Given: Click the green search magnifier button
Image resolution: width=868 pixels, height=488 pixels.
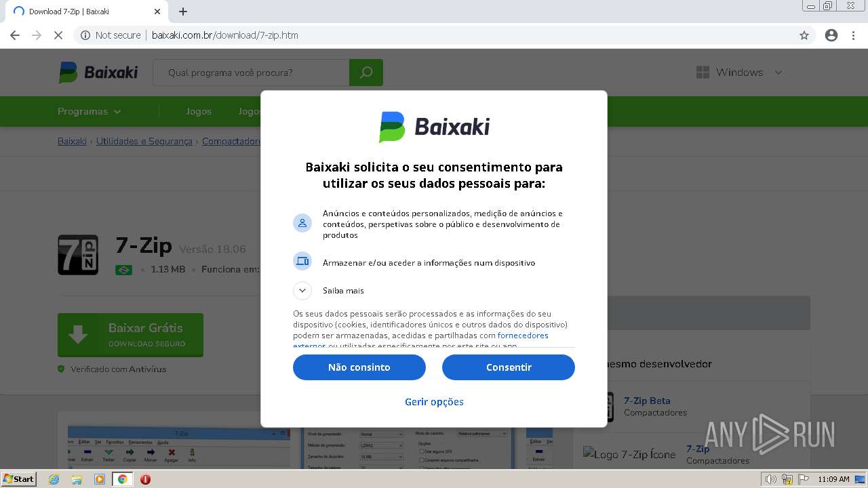Looking at the screenshot, I should (x=366, y=73).
